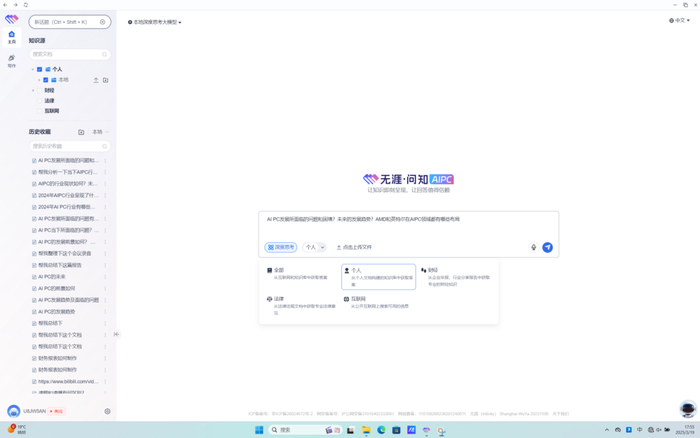Click the UBJWSAN user avatar

coord(13,411)
